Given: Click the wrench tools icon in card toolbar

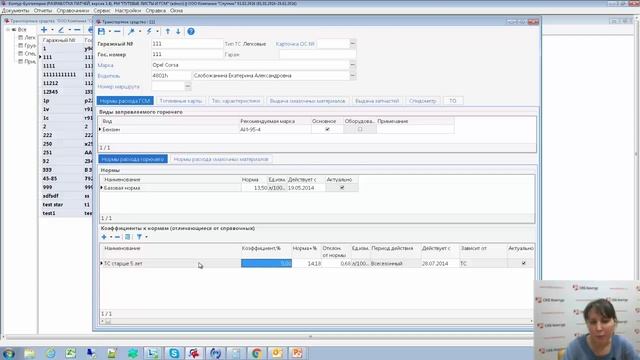Looking at the screenshot, I should [131, 31].
